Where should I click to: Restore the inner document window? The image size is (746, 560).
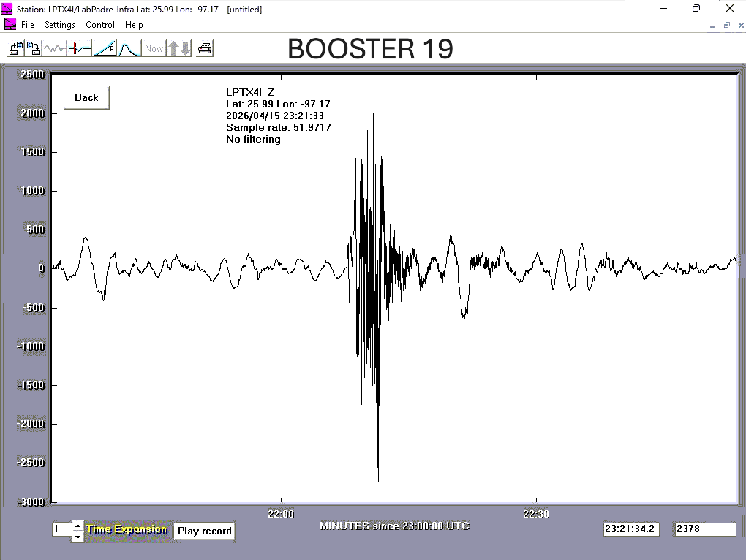[x=726, y=25]
